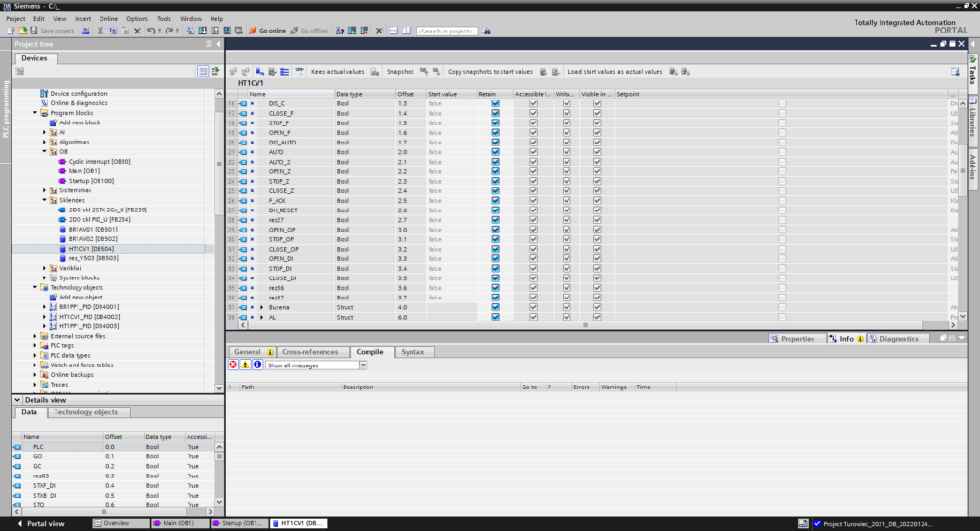Click the Startup (OB1... editor bar tab
Screen dimensions: 980x531
click(238, 523)
